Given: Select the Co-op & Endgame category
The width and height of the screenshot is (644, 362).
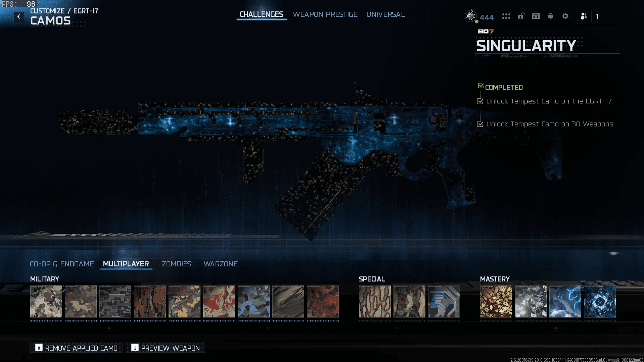Looking at the screenshot, I should pyautogui.click(x=62, y=264).
